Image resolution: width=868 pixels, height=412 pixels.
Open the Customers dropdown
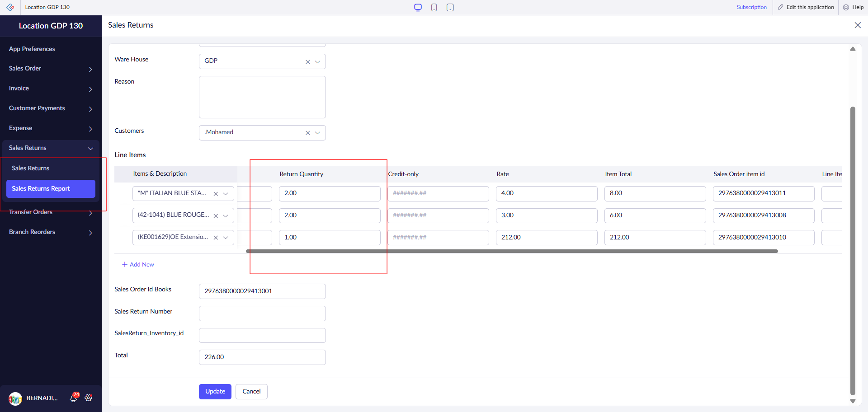coord(317,133)
